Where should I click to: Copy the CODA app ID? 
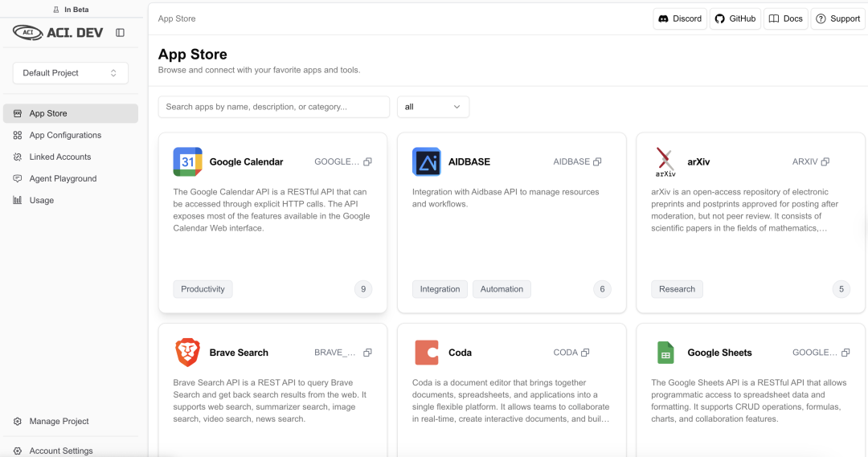tap(585, 353)
